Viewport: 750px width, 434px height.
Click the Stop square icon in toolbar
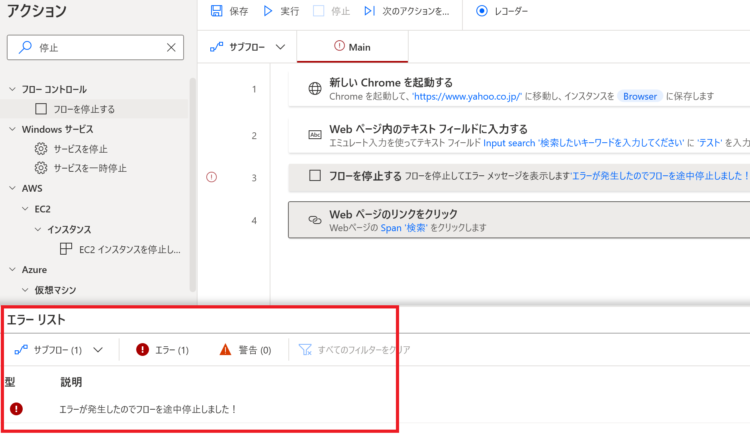[x=319, y=11]
